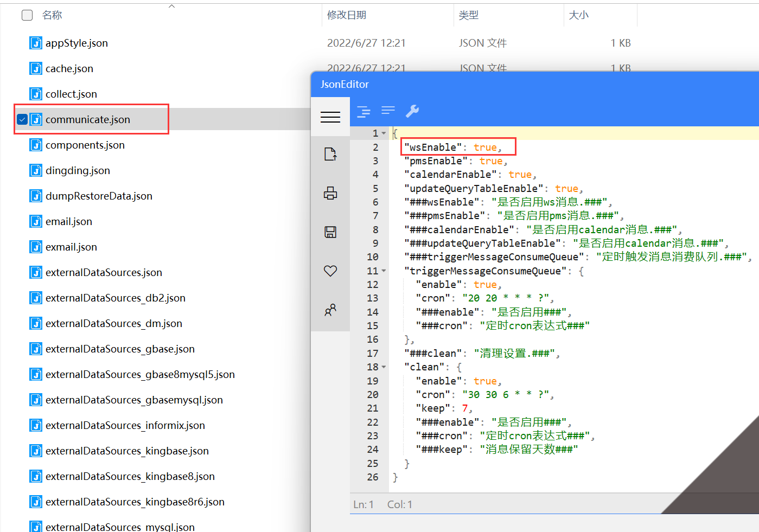The height and width of the screenshot is (532, 759).
Task: Click the open file icon in sidebar
Action: pos(330,154)
